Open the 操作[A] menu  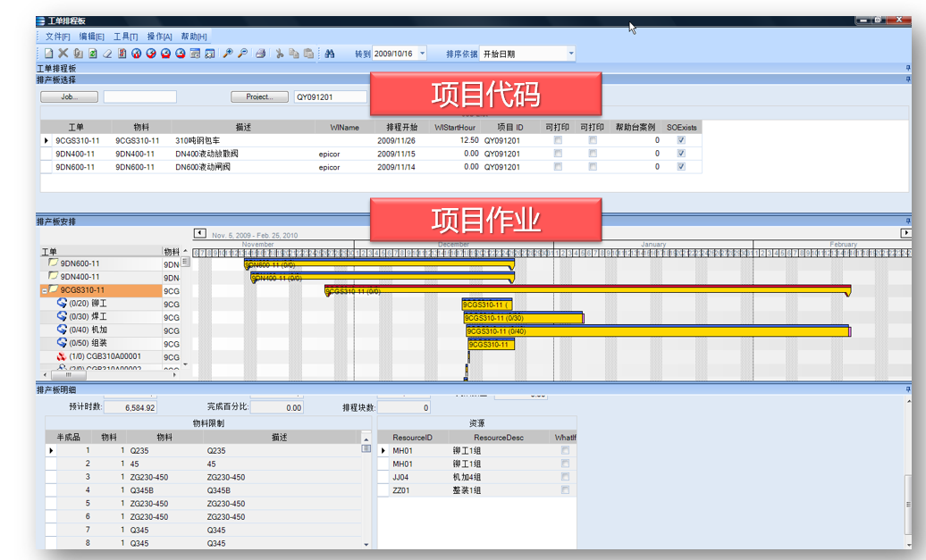click(159, 37)
